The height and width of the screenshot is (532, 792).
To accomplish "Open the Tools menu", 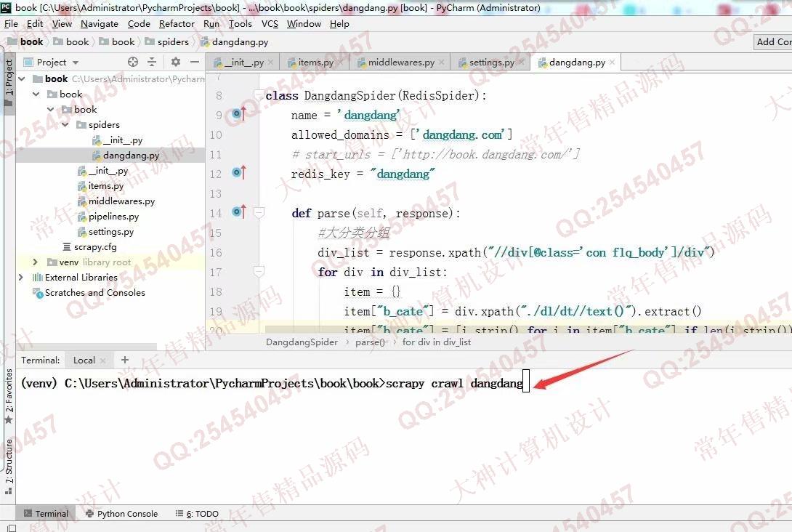I will pyautogui.click(x=240, y=24).
